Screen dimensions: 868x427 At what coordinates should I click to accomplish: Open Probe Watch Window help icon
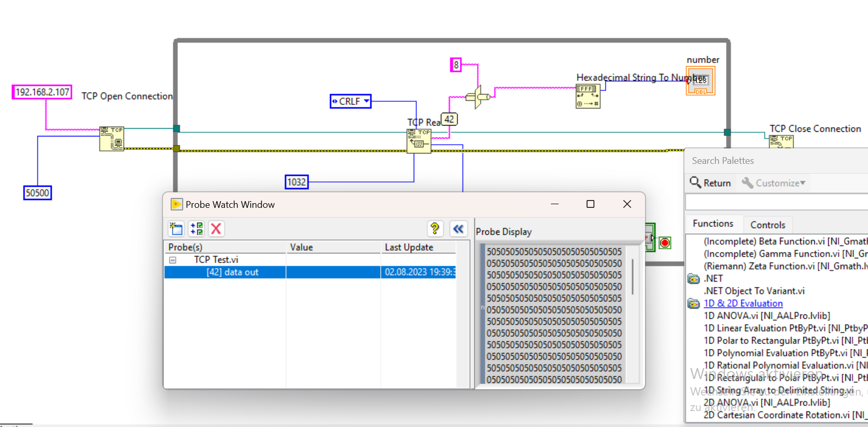(x=435, y=228)
